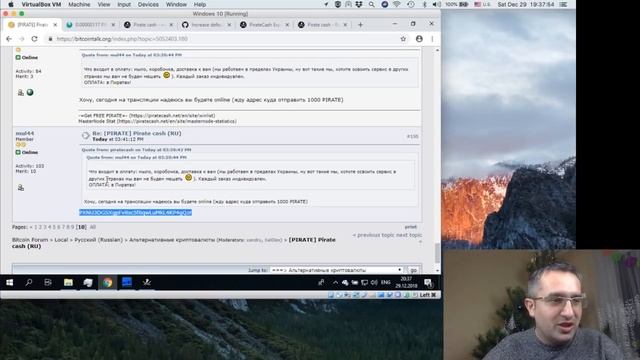The width and height of the screenshot is (640, 360).
Task: Go to the next topic link
Action: point(409,235)
